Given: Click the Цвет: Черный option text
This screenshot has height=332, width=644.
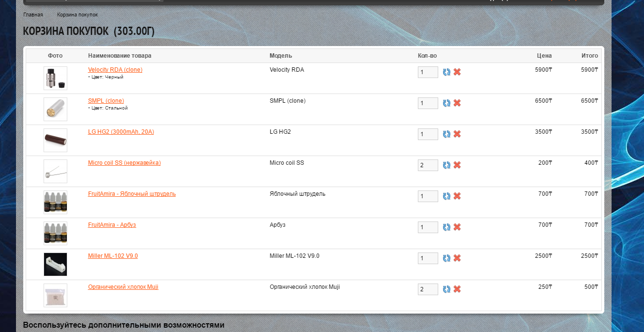Looking at the screenshot, I should pyautogui.click(x=106, y=77).
